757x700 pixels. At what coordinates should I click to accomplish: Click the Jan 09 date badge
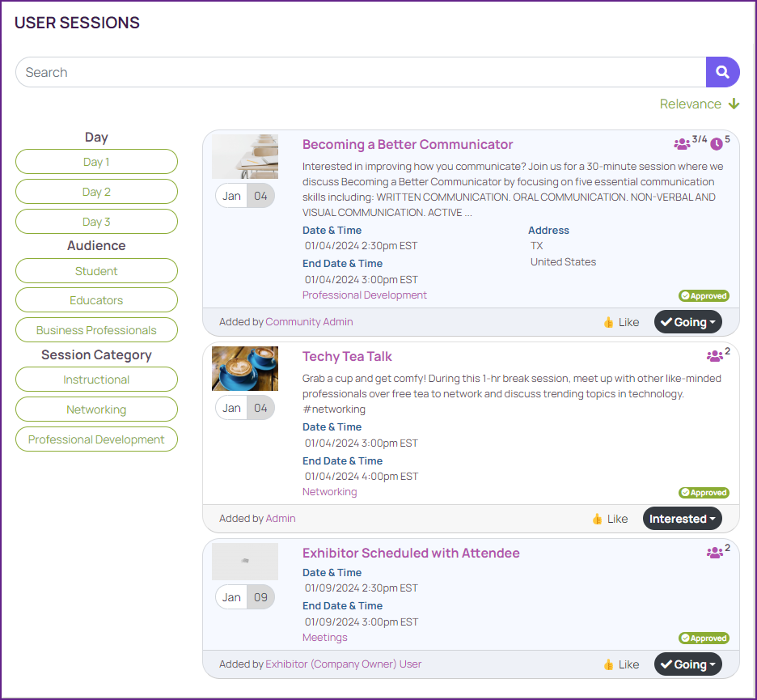245,597
